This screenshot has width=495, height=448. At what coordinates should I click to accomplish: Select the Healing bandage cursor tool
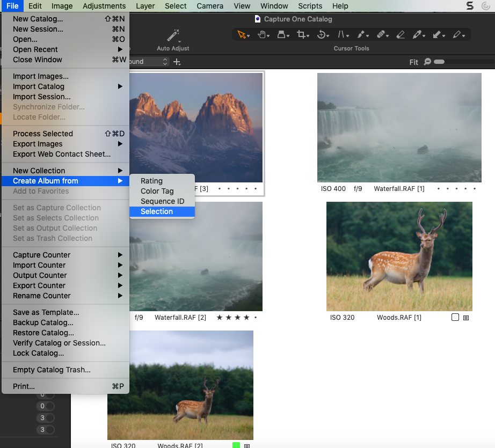(381, 34)
